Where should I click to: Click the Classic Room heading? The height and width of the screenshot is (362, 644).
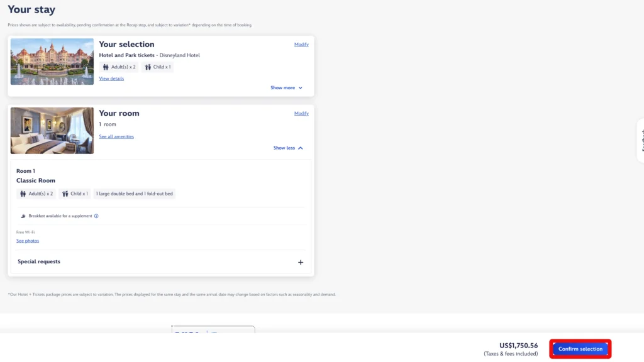click(36, 180)
